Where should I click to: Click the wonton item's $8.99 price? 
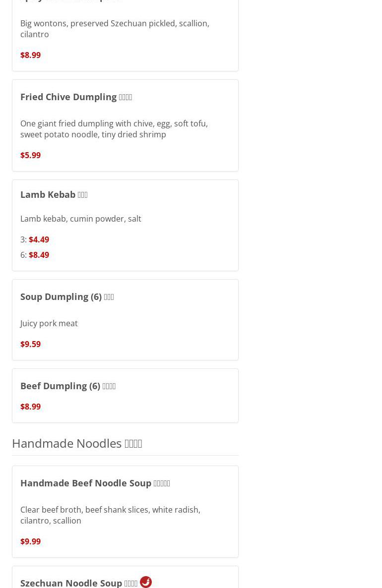(30, 55)
